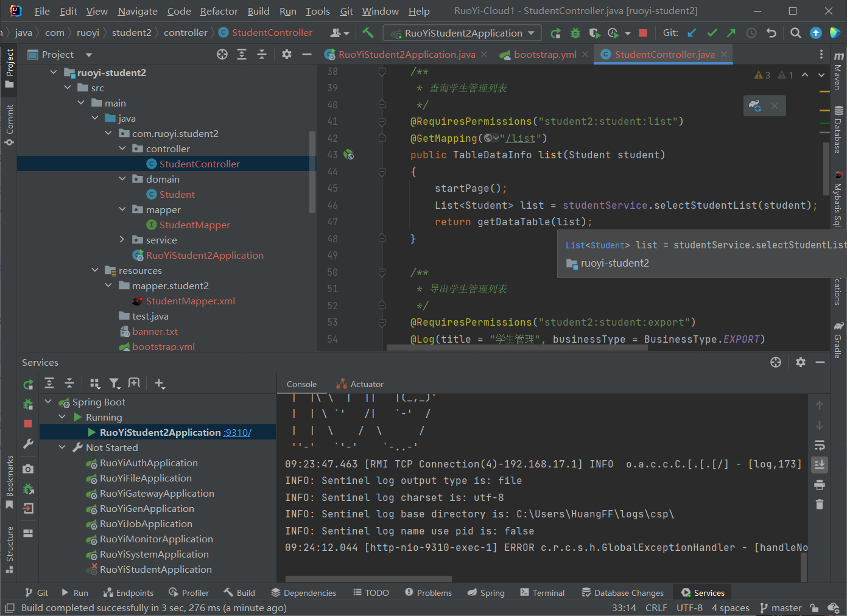
Task: Click the group-by icon in Services toolbar
Action: click(94, 383)
